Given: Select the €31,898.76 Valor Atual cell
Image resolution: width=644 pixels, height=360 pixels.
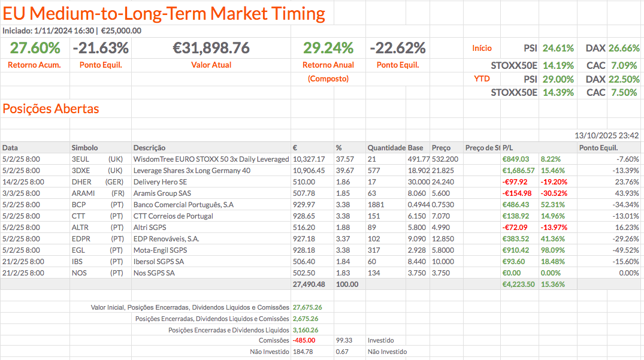Looking at the screenshot, I should pos(211,48).
